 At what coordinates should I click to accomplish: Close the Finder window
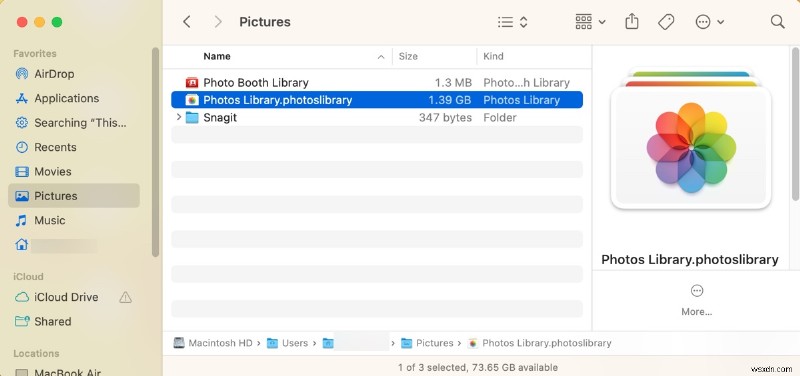tap(22, 22)
